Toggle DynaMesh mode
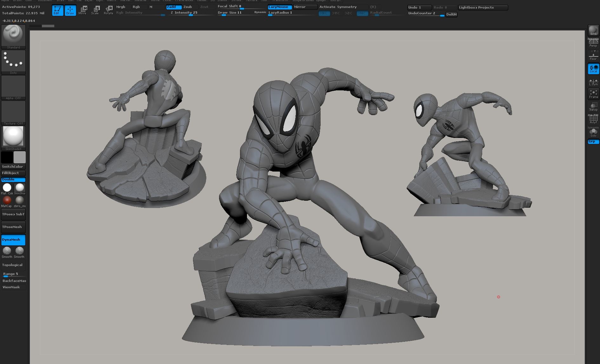Image resolution: width=600 pixels, height=364 pixels. pos(13,240)
